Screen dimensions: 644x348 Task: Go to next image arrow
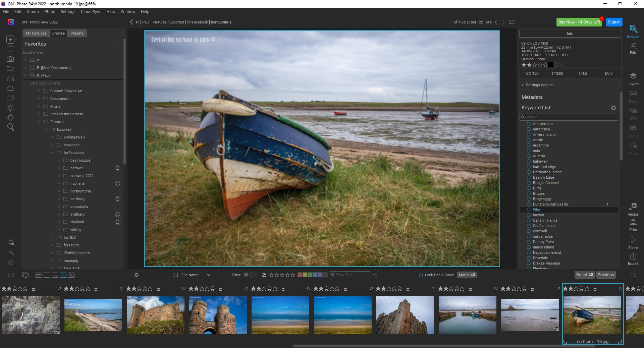503,22
